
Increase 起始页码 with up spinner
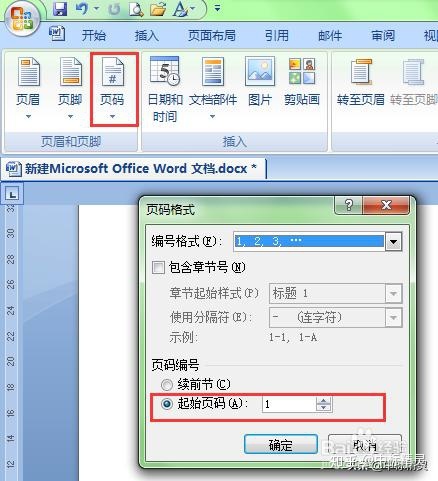coord(323,400)
